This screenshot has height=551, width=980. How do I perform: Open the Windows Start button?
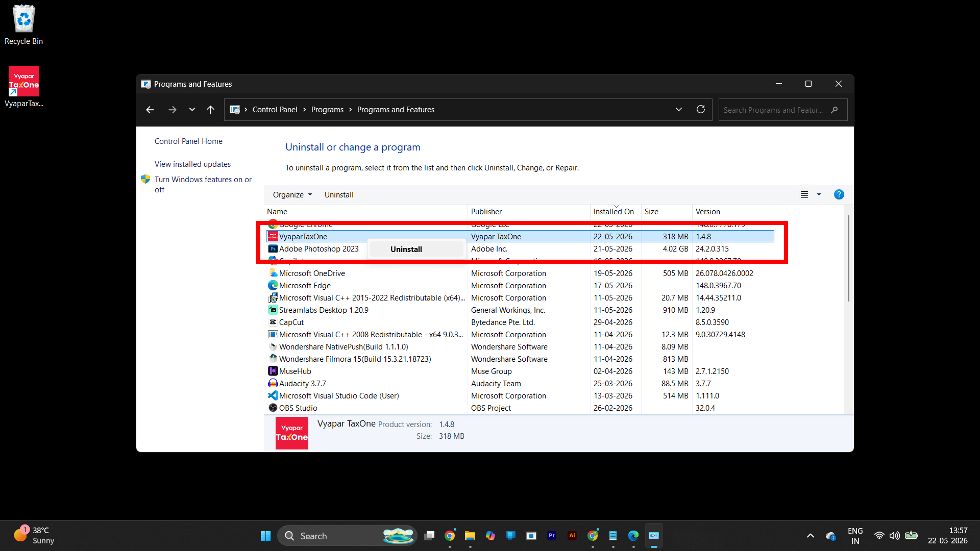click(x=265, y=536)
